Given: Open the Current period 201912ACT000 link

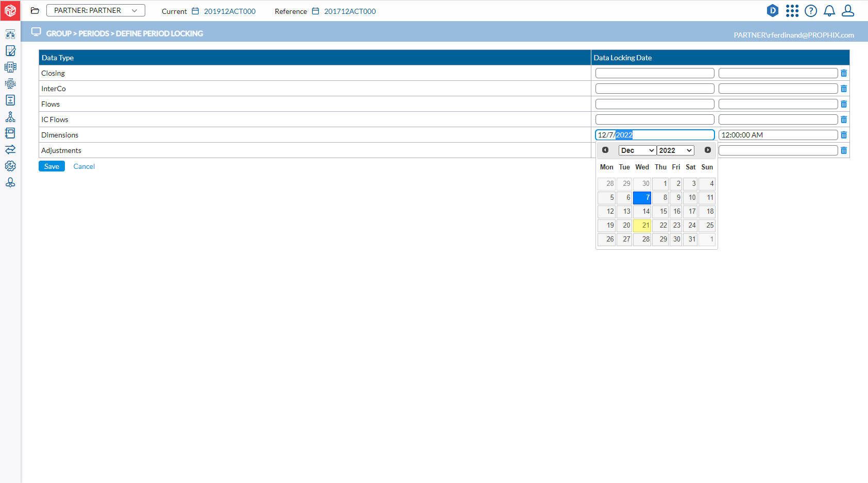Looking at the screenshot, I should tap(229, 11).
